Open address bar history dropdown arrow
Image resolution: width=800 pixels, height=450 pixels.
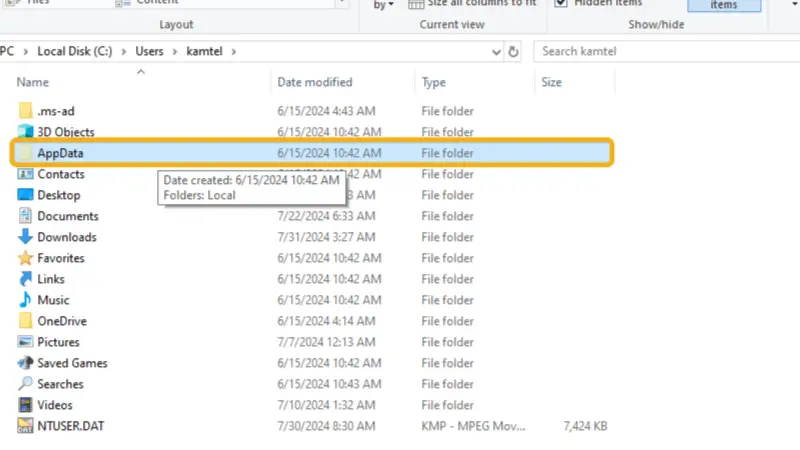[495, 52]
